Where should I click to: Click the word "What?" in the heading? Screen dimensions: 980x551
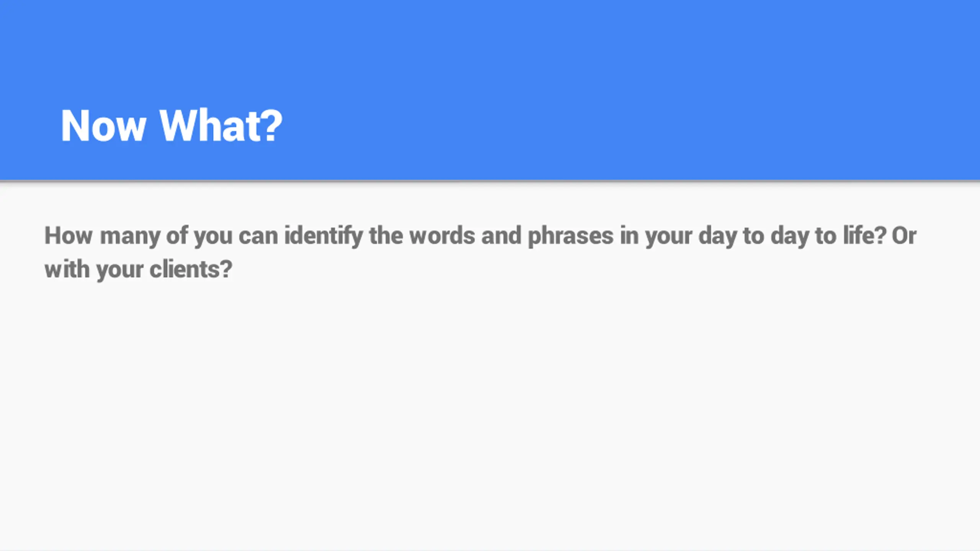pos(221,126)
